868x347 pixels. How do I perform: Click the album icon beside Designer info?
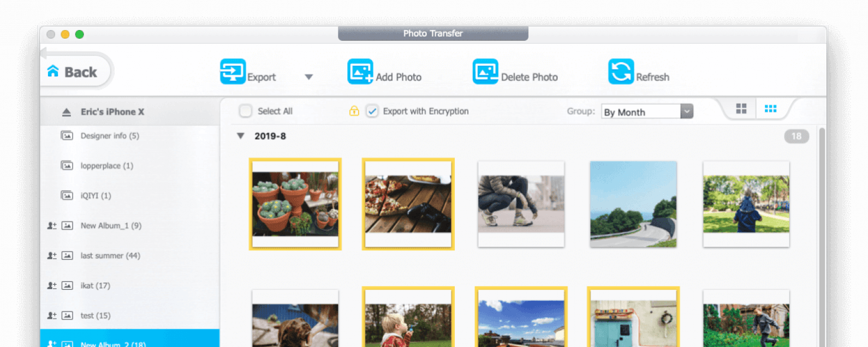point(67,136)
